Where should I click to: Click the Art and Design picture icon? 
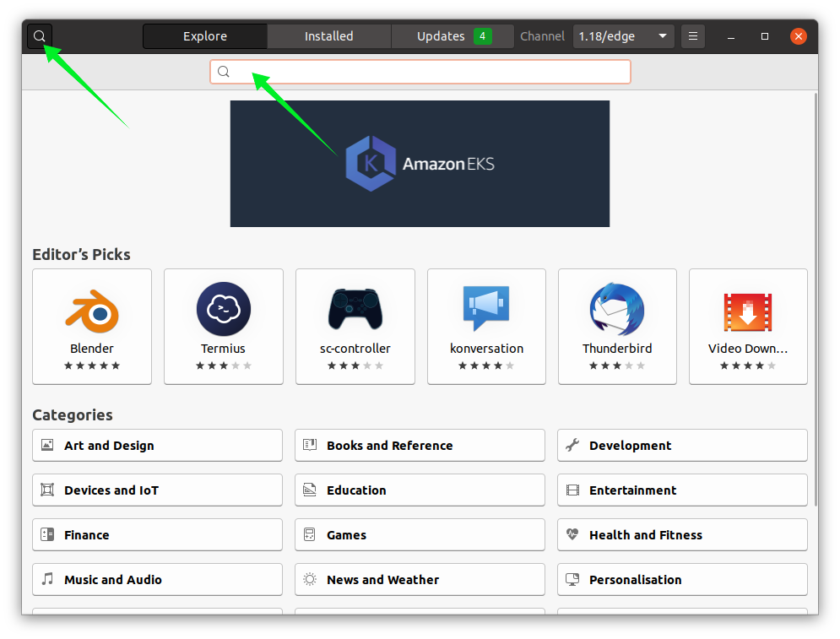point(47,445)
